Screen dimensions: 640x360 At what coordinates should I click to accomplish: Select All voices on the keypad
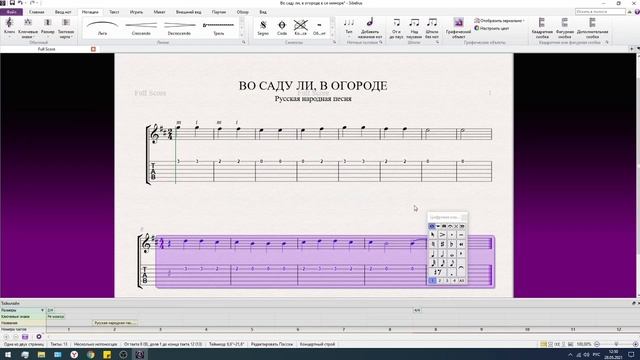462,281
